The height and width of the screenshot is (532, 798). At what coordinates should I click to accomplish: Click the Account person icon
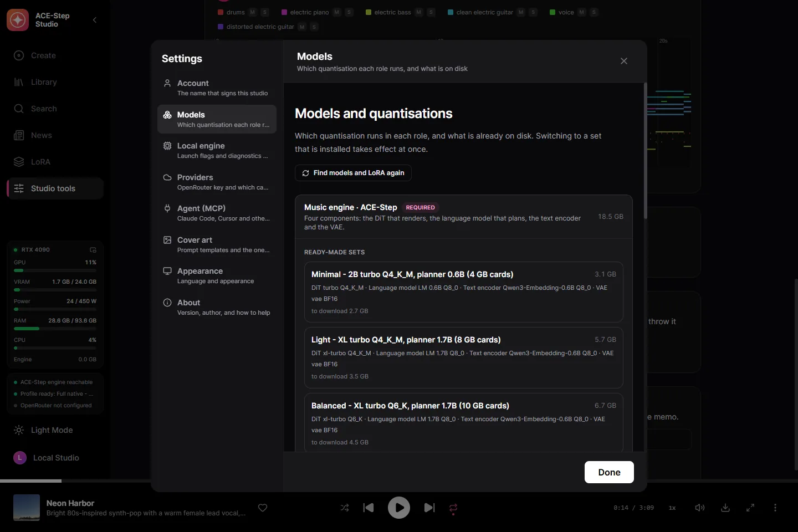pyautogui.click(x=167, y=83)
